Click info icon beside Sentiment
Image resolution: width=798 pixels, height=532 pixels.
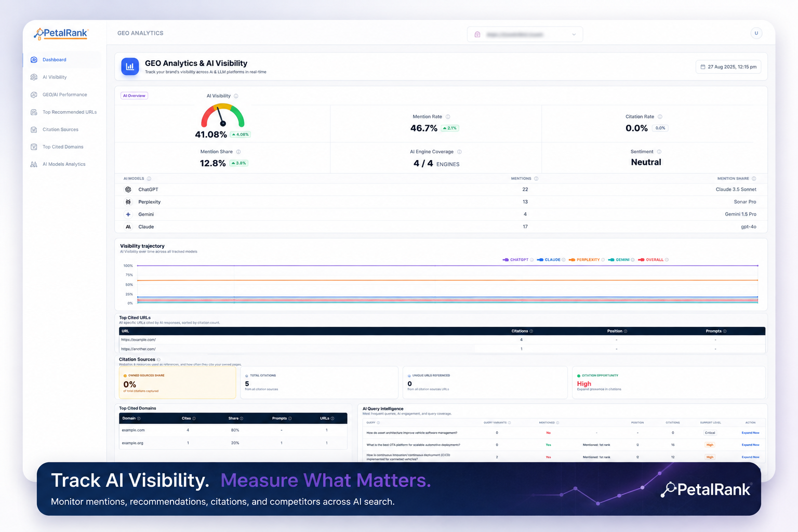click(659, 152)
